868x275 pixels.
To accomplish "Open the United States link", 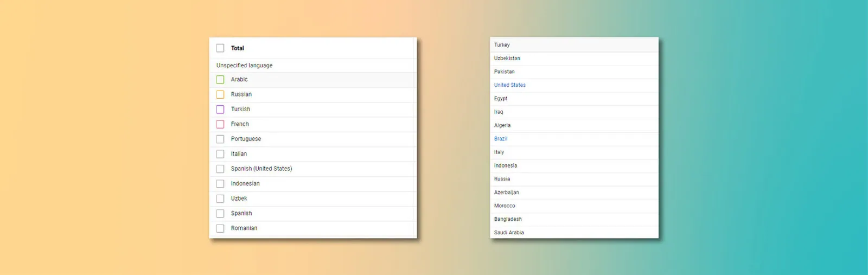I will click(509, 85).
